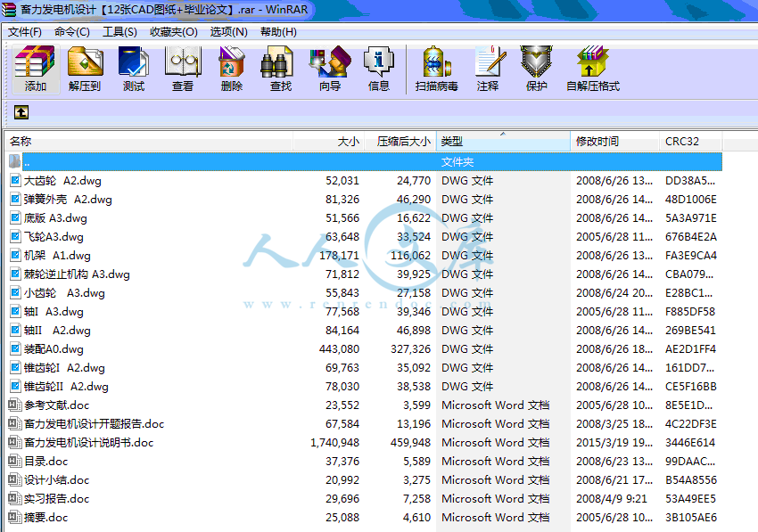Click CRC32 value 3B105AE6
The image size is (758, 532).
691,518
